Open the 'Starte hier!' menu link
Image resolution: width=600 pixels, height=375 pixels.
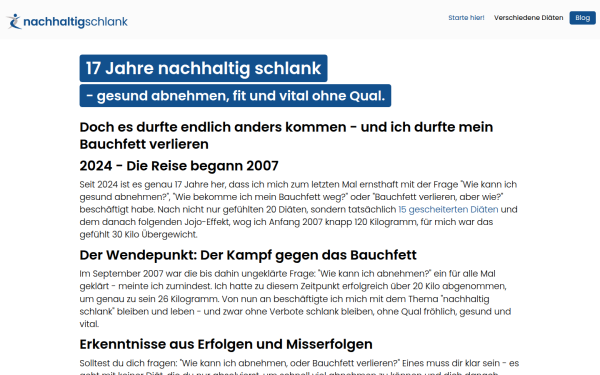466,18
